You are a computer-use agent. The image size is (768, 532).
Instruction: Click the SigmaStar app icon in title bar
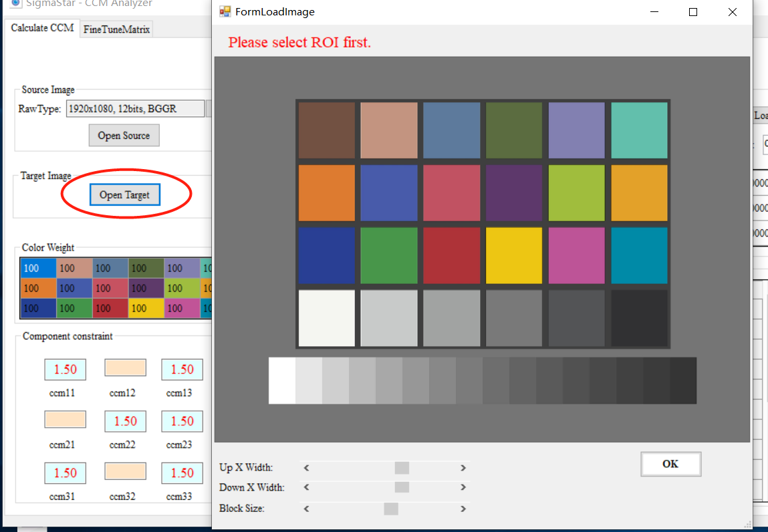(x=16, y=3)
